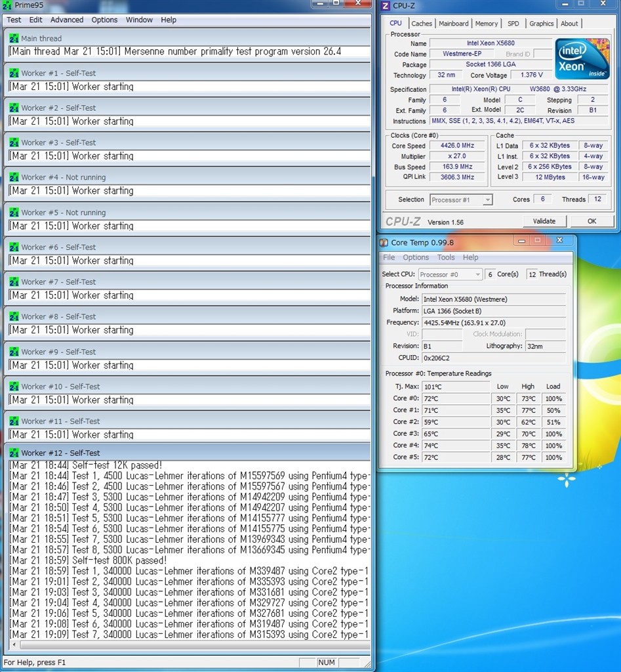
Task: Open the Tools menu in Core Temp
Action: pyautogui.click(x=446, y=257)
